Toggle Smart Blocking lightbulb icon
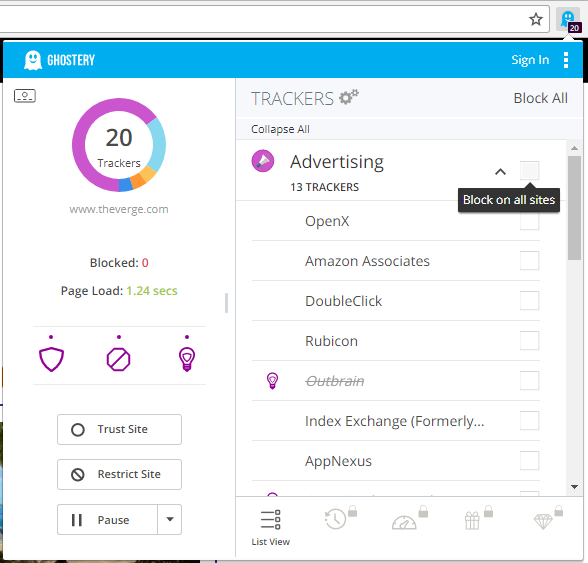The width and height of the screenshot is (588, 563). pos(187,359)
